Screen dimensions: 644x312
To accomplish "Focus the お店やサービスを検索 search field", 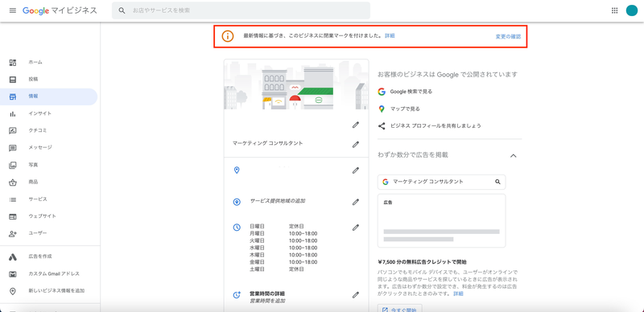I will coord(241,10).
